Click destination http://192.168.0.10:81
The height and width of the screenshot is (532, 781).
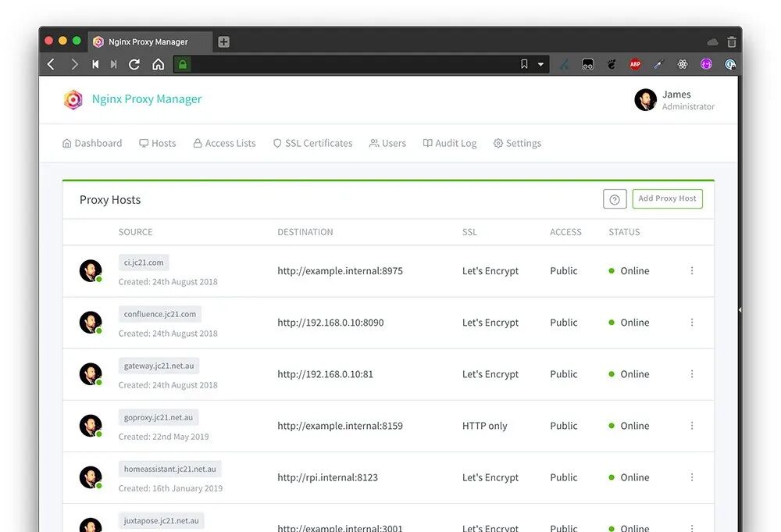pos(325,374)
